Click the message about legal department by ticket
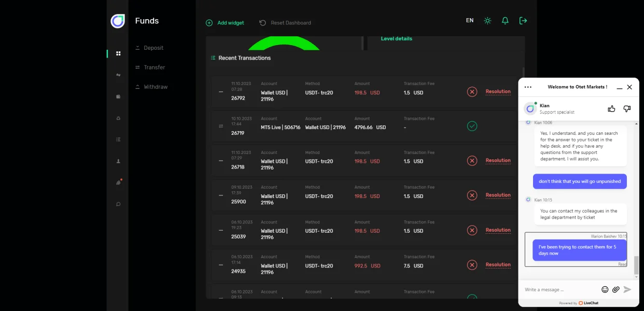Image resolution: width=644 pixels, height=311 pixels. (580, 214)
